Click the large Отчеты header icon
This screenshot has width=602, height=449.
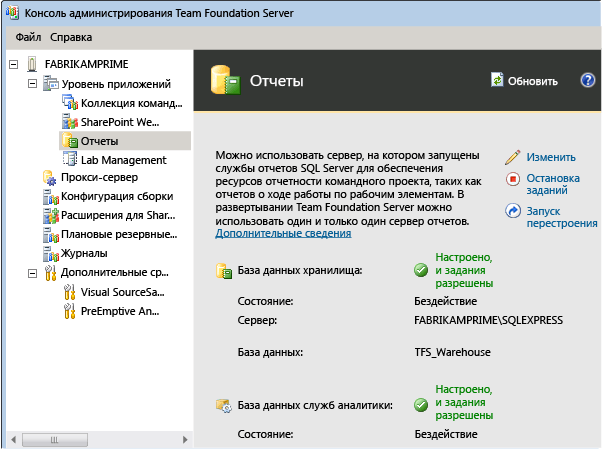point(225,80)
